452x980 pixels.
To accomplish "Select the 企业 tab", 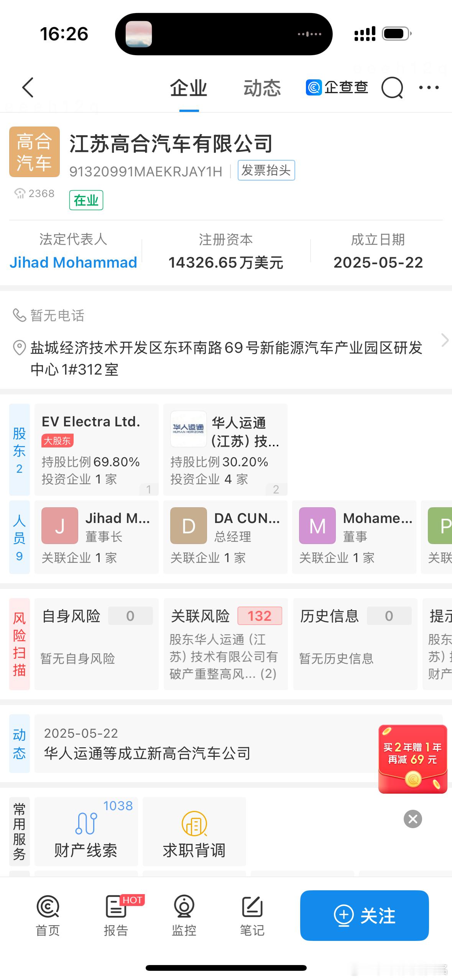I will point(189,89).
